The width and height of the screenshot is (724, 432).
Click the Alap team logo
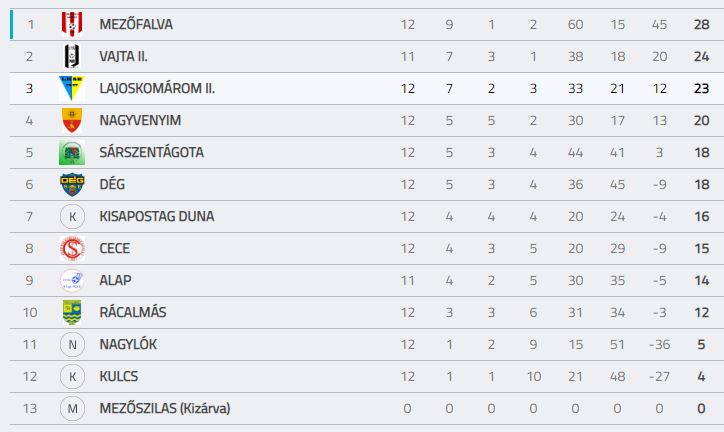72,280
